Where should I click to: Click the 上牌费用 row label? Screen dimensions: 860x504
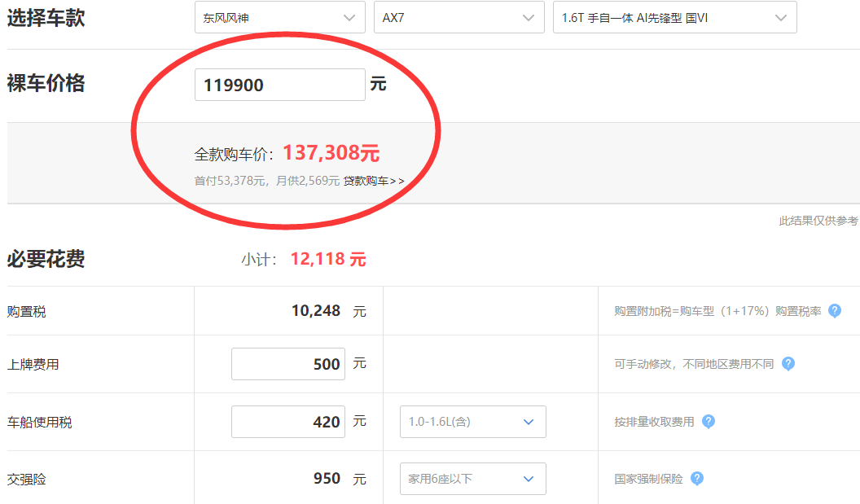point(33,364)
